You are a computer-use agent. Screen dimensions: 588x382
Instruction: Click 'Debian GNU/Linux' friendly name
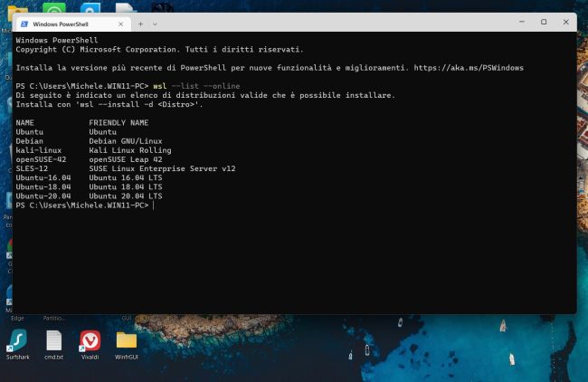pyautogui.click(x=126, y=141)
